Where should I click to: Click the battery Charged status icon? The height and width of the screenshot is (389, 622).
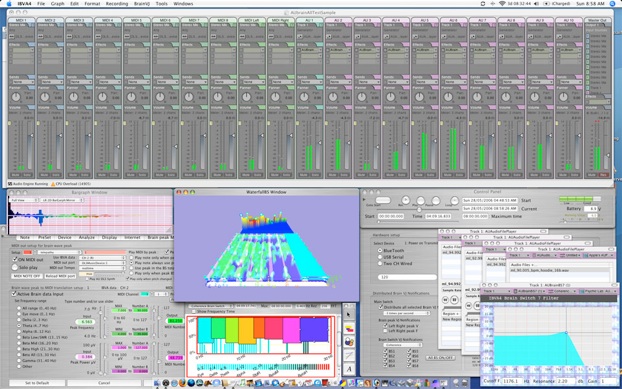[557, 4]
